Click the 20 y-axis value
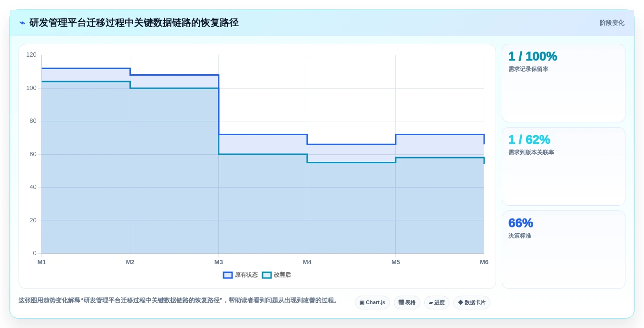The height and width of the screenshot is (328, 644). pos(33,220)
